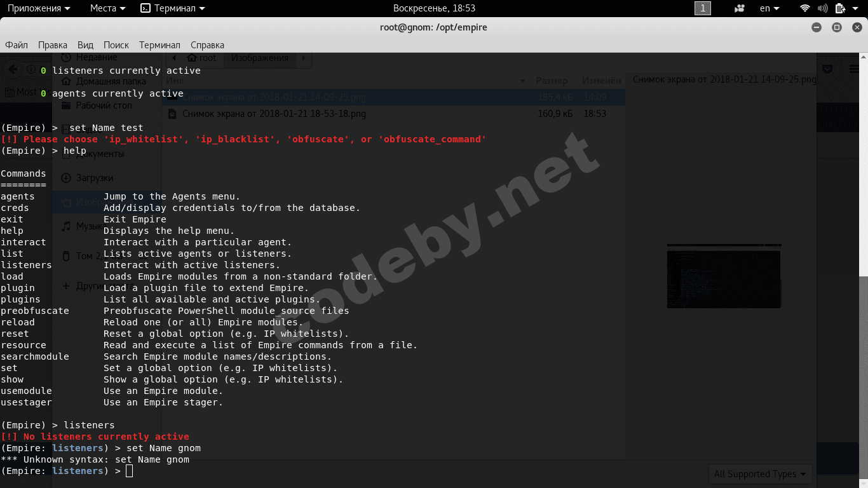
Task: Click the workspace indicator numbered 1
Action: coord(703,8)
